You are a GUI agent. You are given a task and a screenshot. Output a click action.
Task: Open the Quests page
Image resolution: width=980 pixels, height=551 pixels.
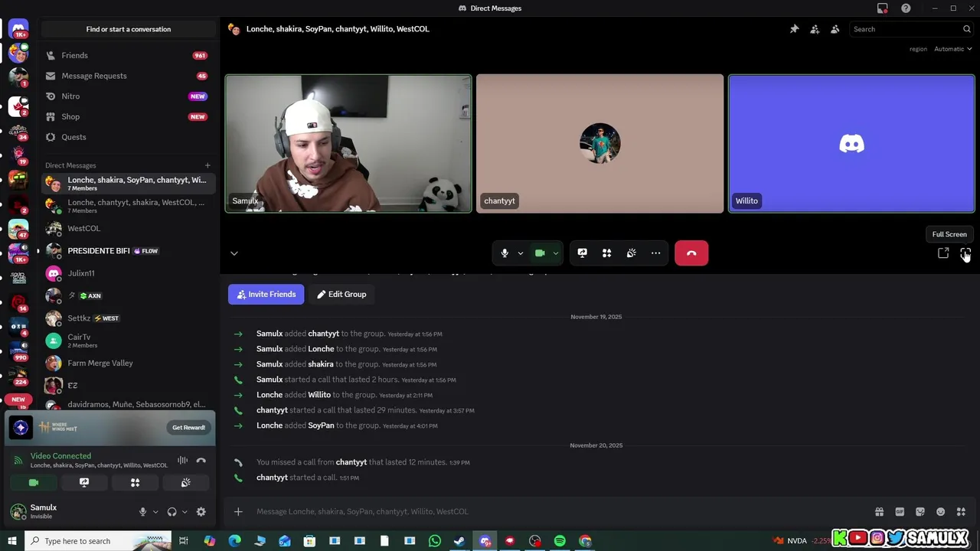[x=128, y=137]
